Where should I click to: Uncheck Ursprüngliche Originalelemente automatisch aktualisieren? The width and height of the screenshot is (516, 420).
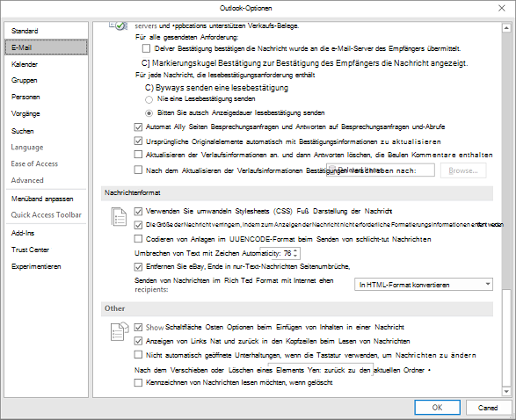click(x=138, y=141)
